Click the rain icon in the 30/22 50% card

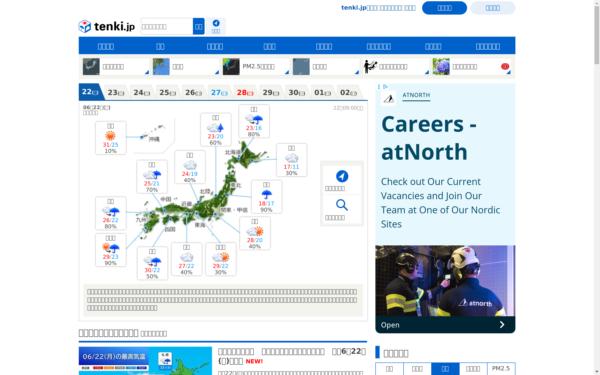tap(152, 261)
